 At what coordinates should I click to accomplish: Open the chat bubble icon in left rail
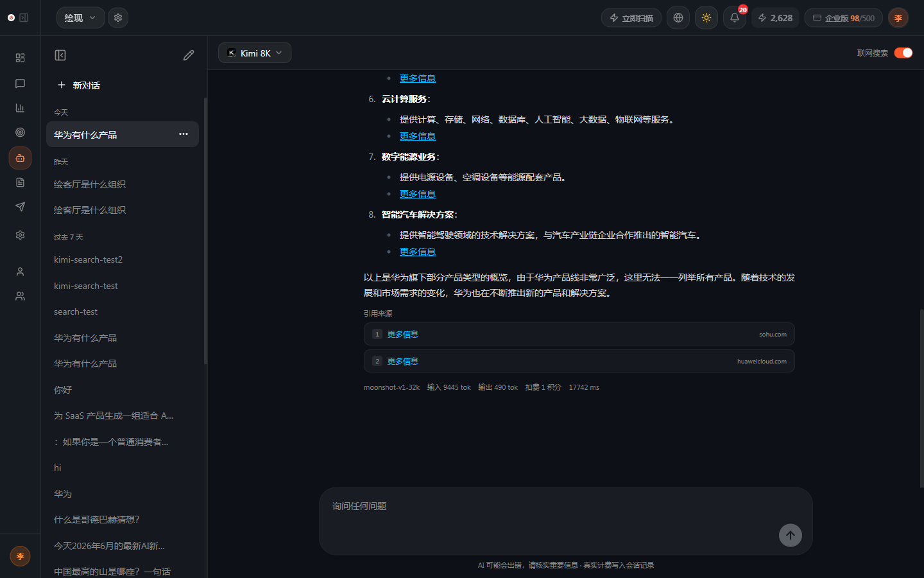[x=20, y=83]
